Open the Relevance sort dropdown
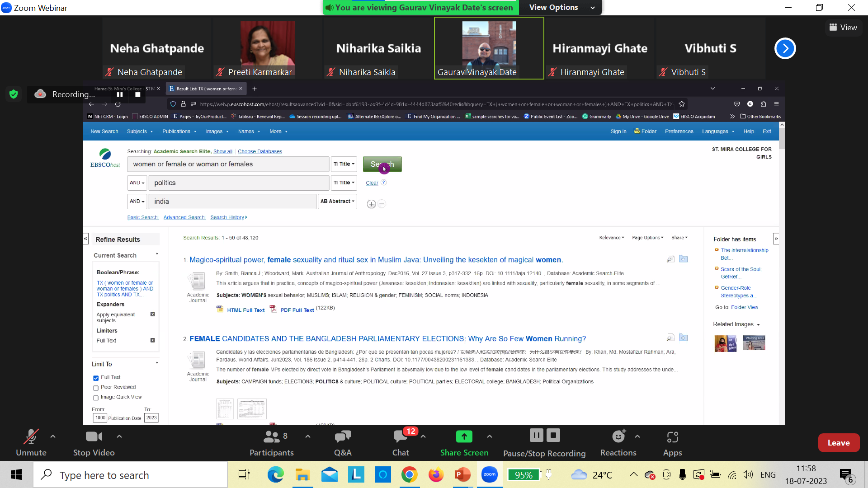The image size is (868, 488). tap(612, 238)
